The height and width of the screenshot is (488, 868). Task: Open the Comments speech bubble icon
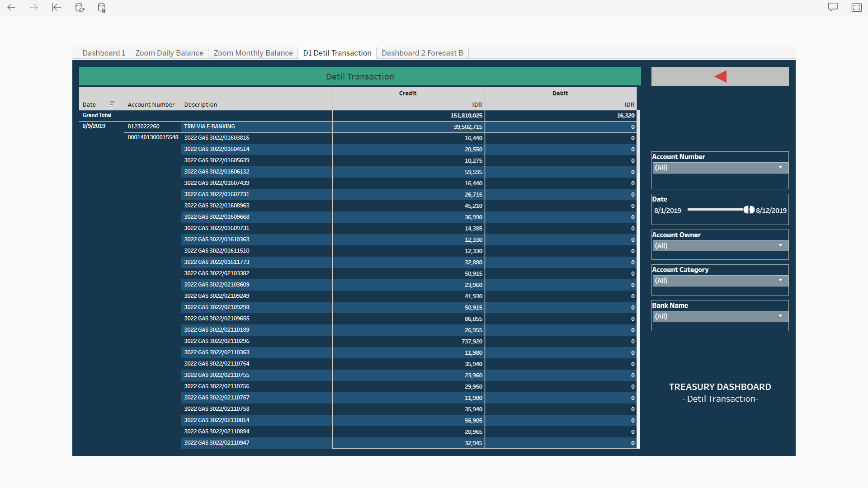[833, 7]
